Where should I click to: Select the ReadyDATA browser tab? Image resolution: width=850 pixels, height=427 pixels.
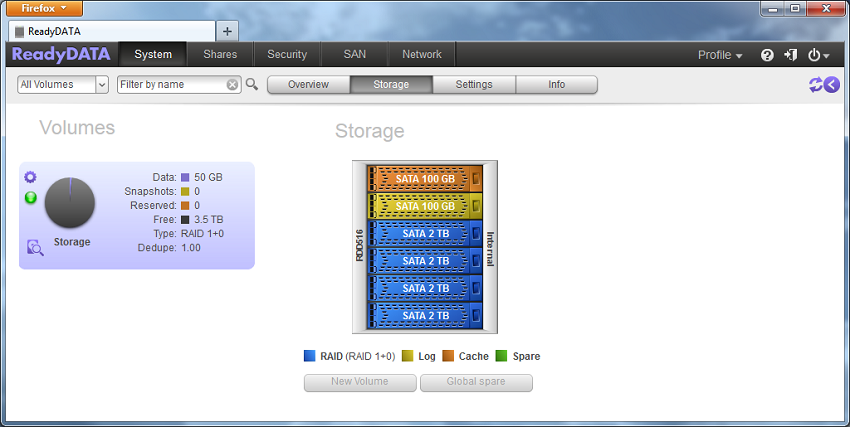tap(112, 31)
